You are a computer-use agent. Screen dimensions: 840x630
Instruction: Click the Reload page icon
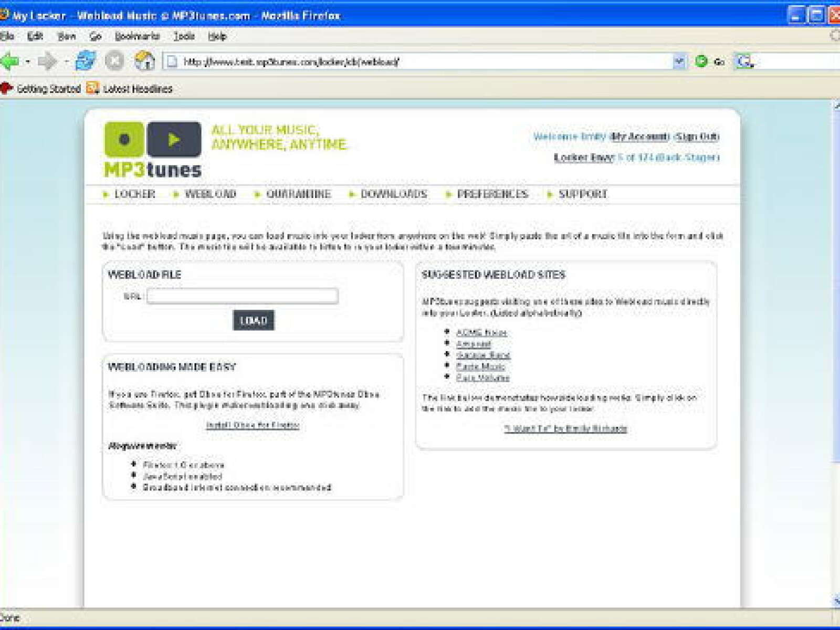coord(86,61)
